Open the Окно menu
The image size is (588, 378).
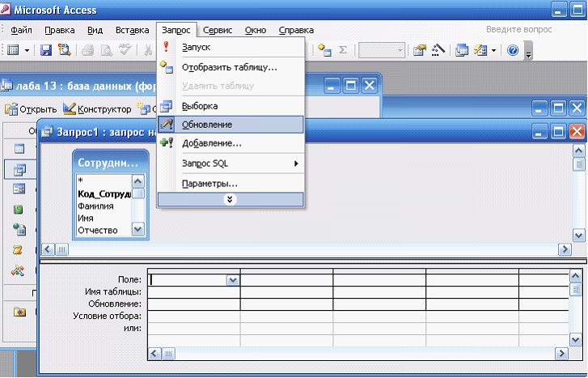[x=256, y=30]
